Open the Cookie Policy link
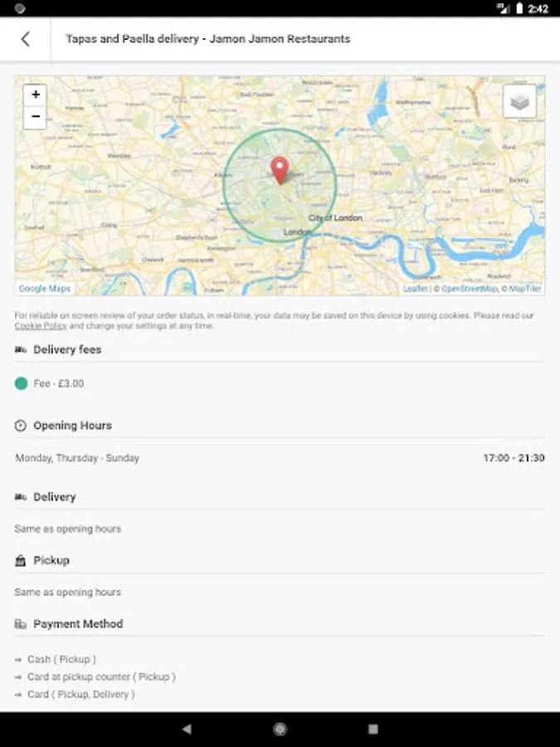 click(x=41, y=326)
